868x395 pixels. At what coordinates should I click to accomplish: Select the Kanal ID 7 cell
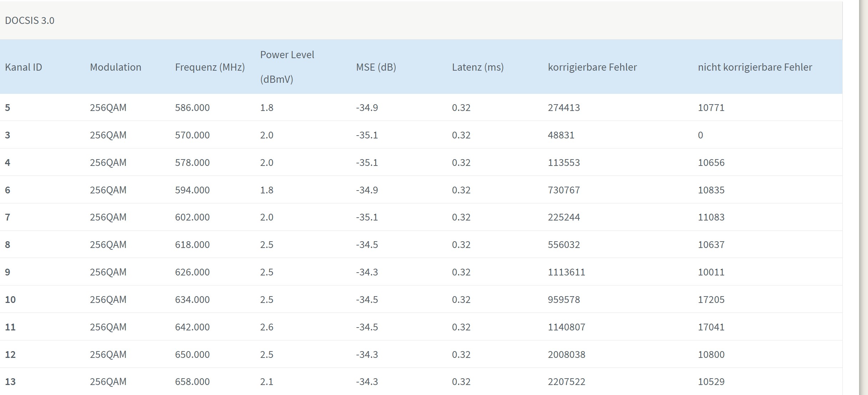pos(7,217)
